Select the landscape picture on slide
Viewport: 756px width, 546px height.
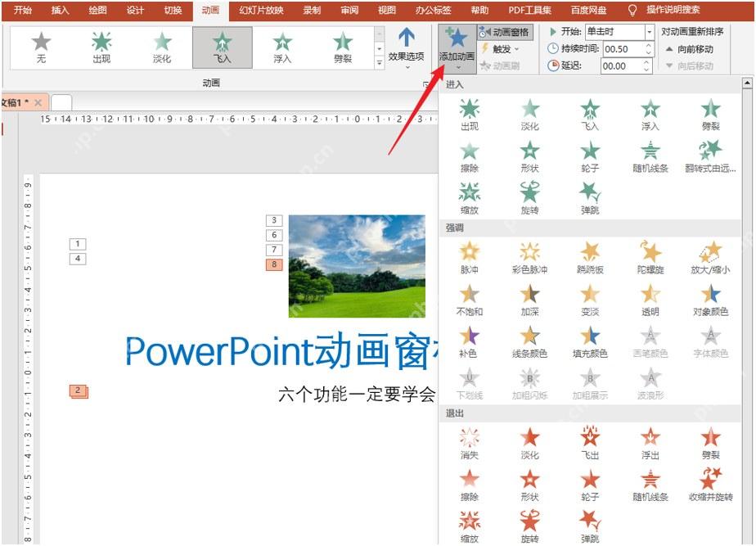point(357,266)
